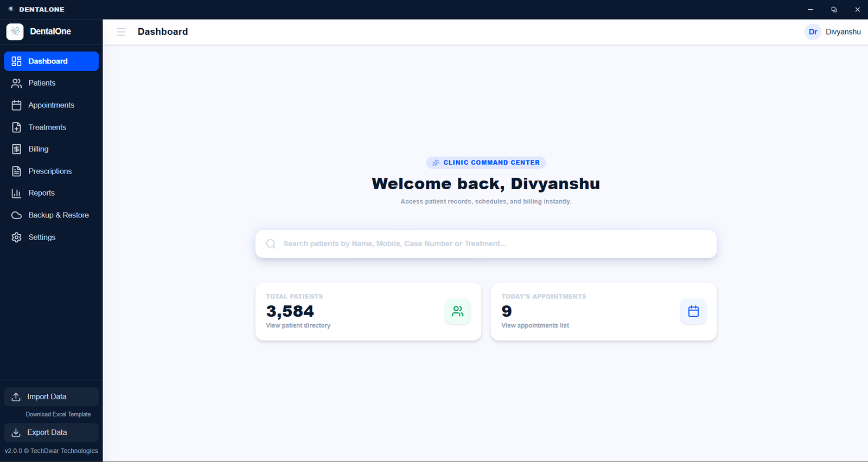Click the blue calendar icon on Today's Appointments card

pyautogui.click(x=693, y=311)
